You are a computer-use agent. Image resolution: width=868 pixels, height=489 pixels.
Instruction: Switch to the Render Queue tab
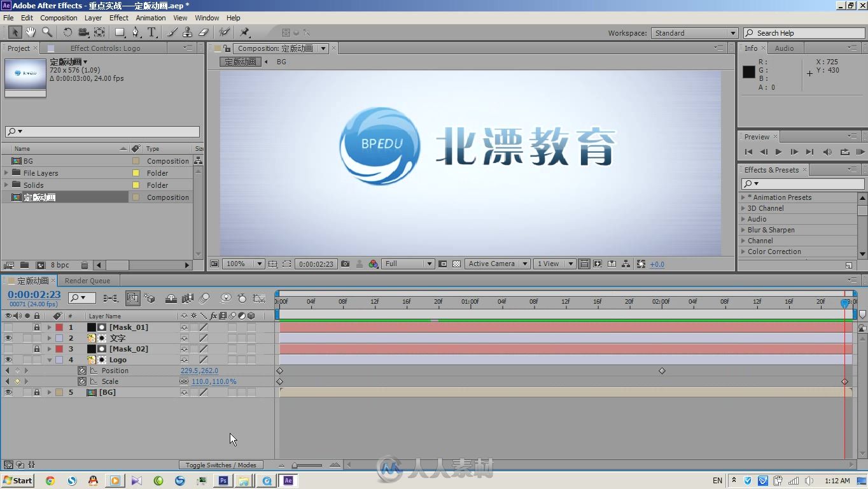click(x=87, y=281)
